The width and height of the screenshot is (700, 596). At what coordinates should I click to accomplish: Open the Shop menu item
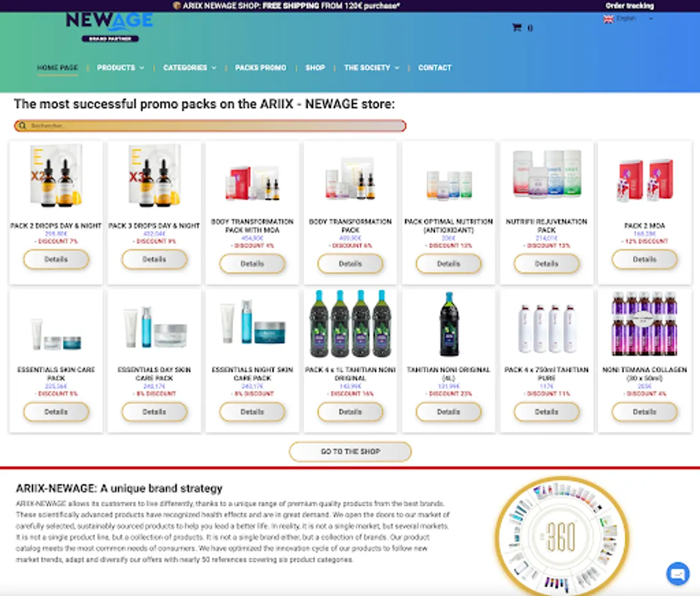pos(315,68)
